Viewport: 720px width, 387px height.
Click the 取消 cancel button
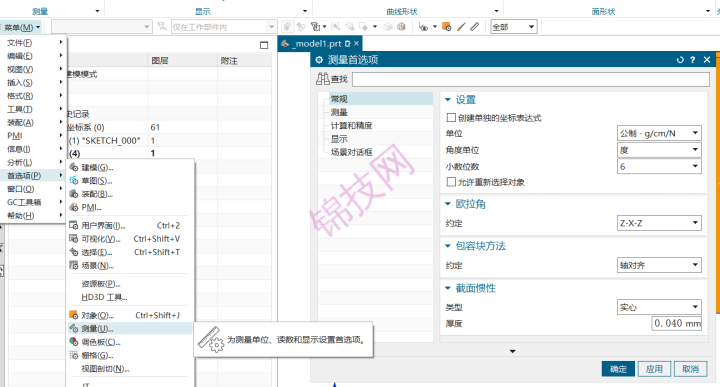point(690,369)
